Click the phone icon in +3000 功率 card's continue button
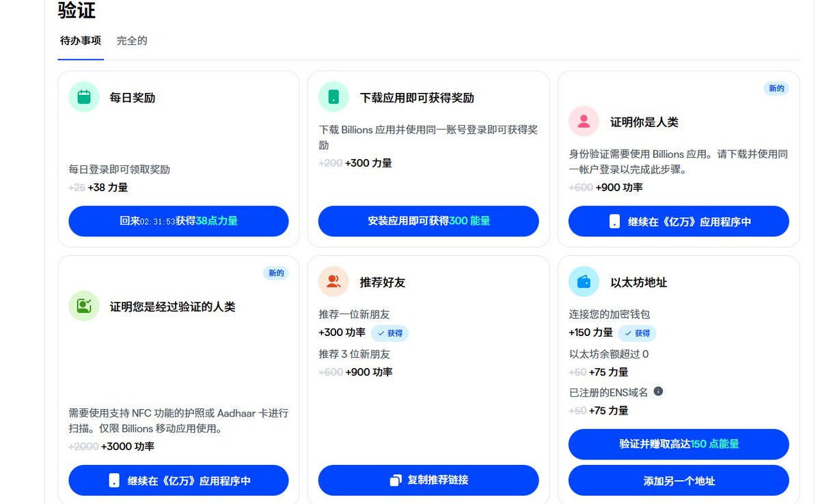The height and width of the screenshot is (504, 820). 114,481
